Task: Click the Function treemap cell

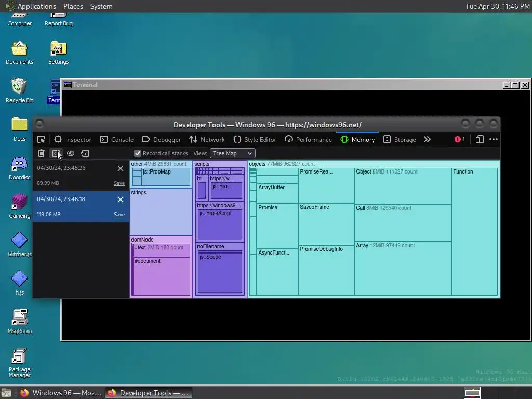Action: click(475, 232)
